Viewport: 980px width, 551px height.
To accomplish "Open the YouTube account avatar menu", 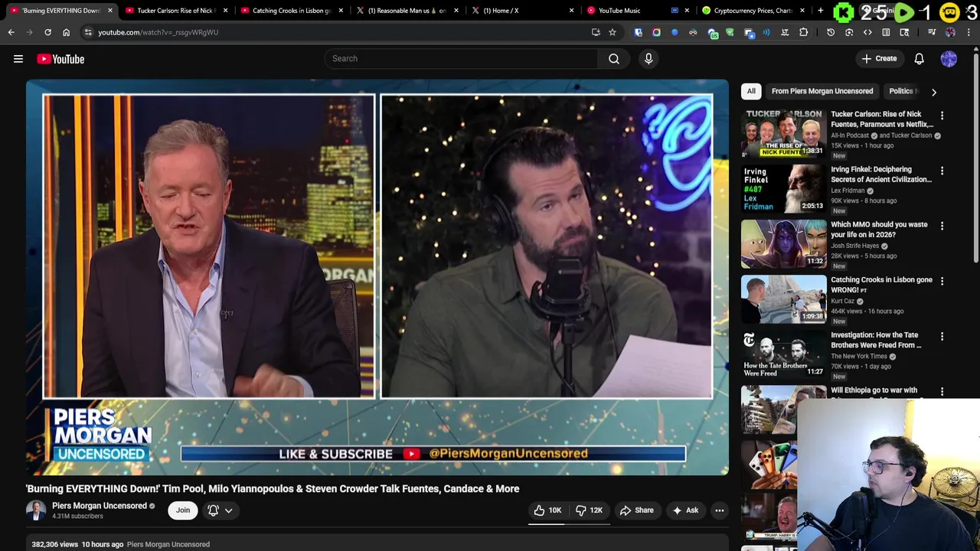I will pos(949,59).
